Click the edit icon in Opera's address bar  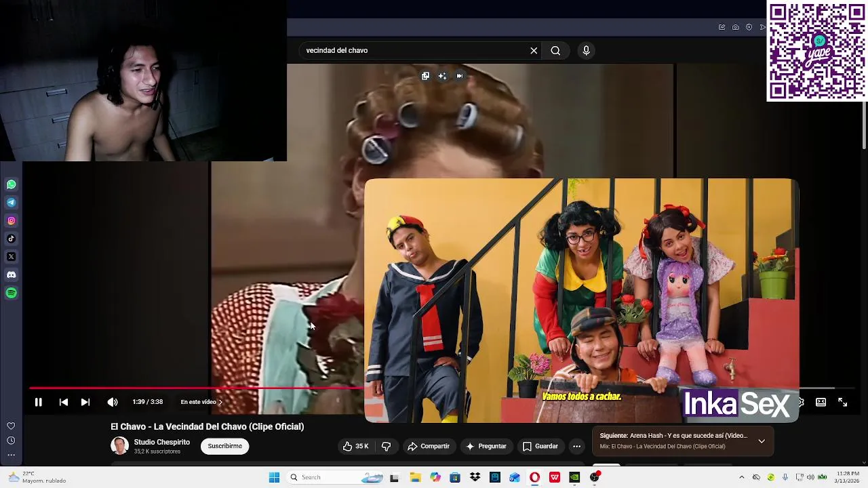[722, 27]
